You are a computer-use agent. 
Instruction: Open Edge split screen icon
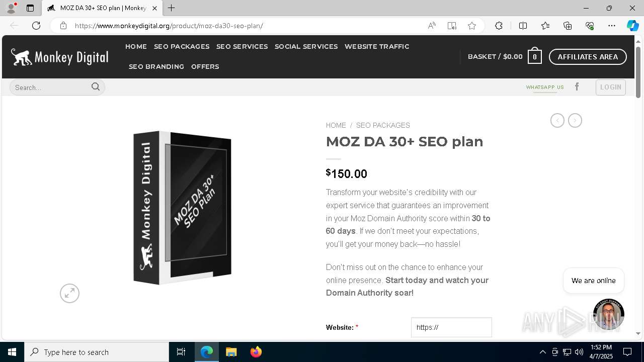coord(523,26)
